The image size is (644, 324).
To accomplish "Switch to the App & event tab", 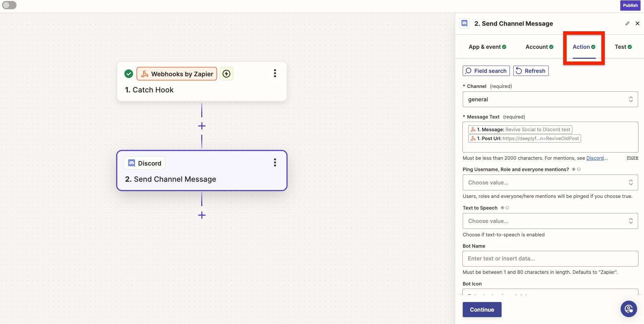I will 487,47.
